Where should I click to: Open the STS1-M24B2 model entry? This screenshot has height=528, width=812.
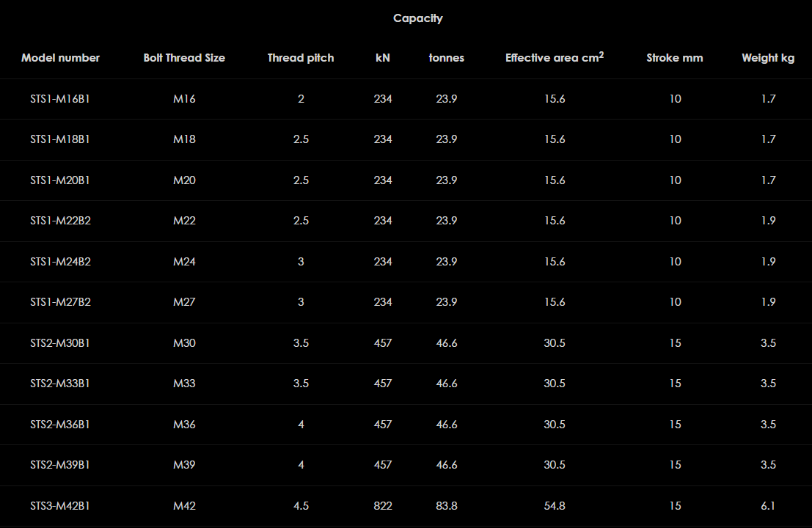click(60, 261)
